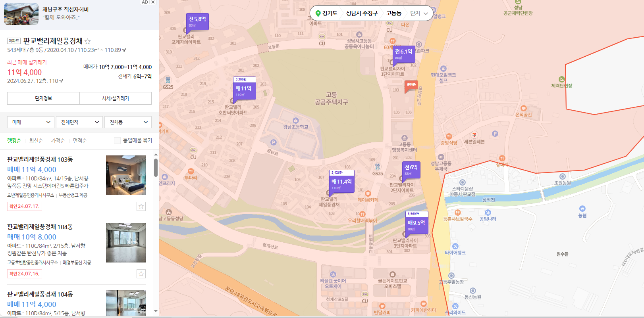Close the ad banner with the X
Screen dimensions: 644x318
click(153, 2)
